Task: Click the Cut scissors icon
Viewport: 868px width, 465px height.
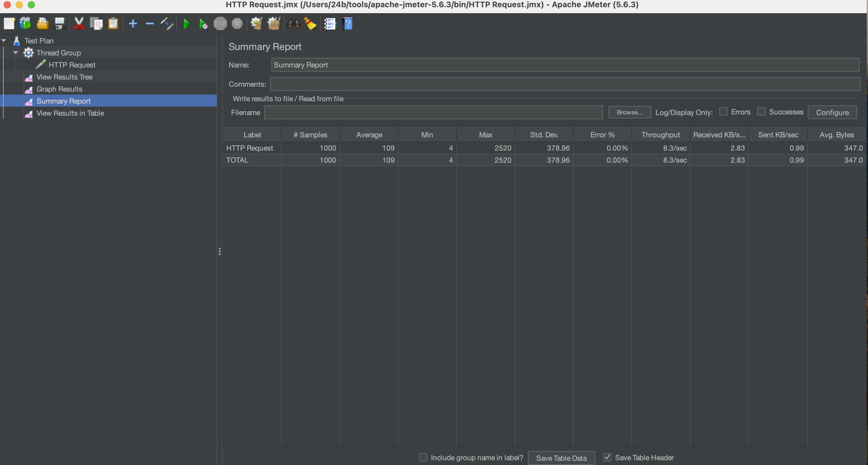Action: click(x=79, y=24)
